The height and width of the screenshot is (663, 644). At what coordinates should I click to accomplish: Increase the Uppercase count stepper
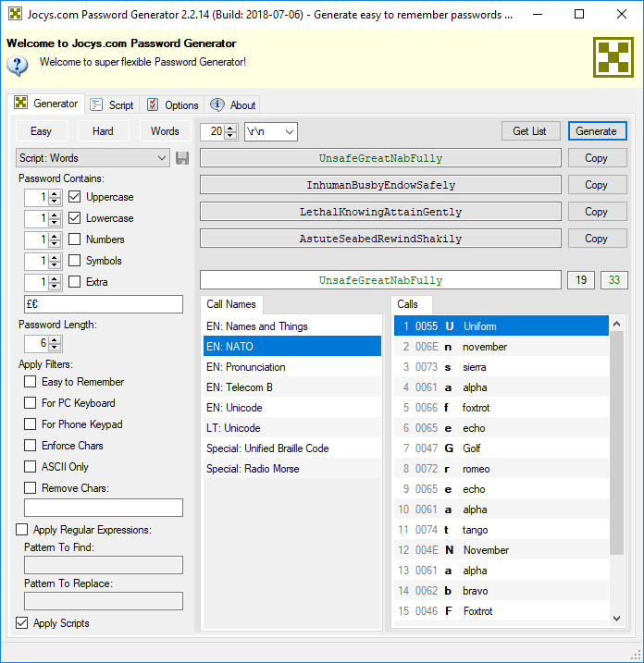click(55, 193)
